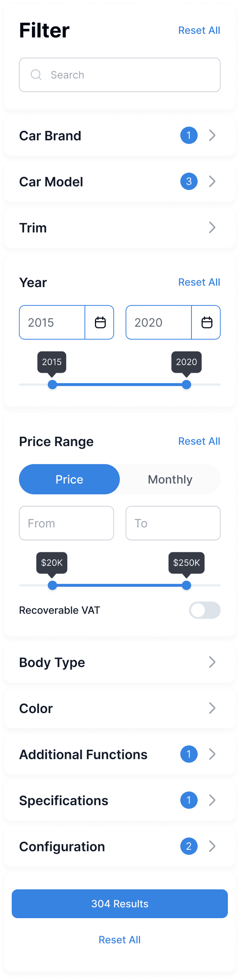Viewport: 240px width, 980px height.
Task: Click Reset All in the Year section
Action: [199, 282]
